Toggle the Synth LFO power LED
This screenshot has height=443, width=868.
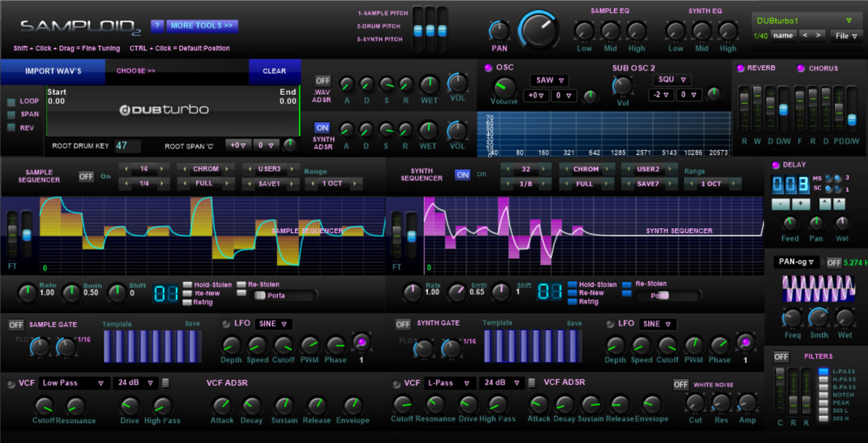coord(610,324)
